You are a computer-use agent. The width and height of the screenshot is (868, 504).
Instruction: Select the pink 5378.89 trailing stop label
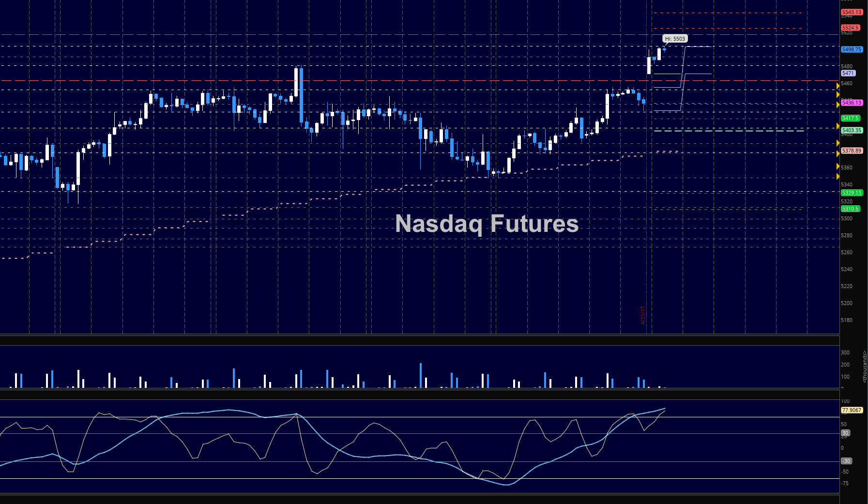click(x=852, y=151)
